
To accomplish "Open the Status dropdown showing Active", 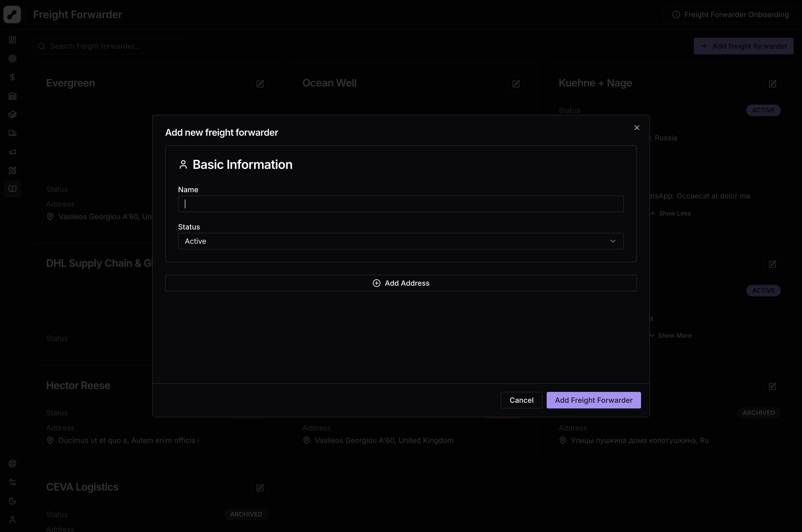I will click(x=401, y=241).
